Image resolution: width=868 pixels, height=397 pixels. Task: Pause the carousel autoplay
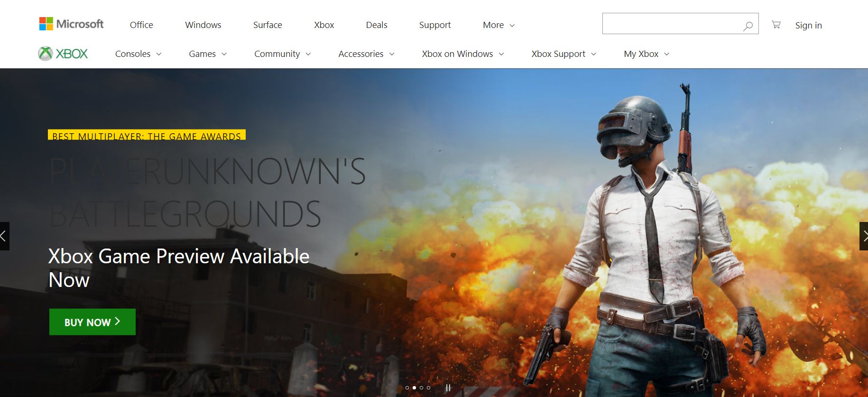[x=448, y=388]
